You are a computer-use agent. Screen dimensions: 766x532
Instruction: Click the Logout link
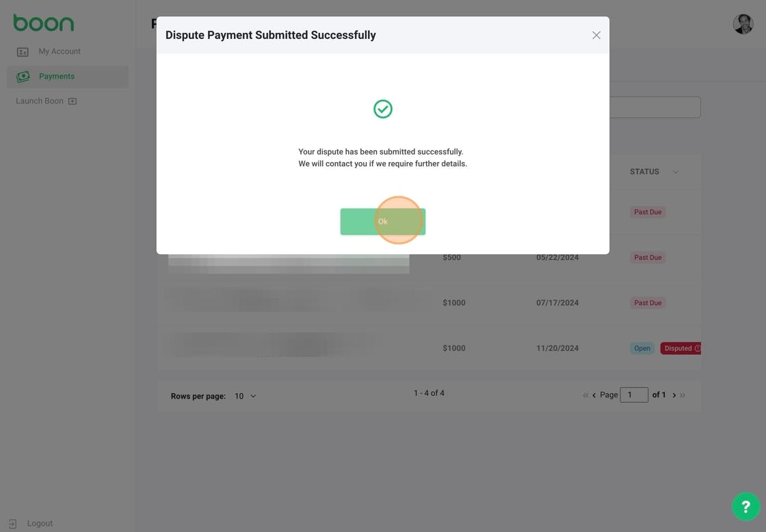coord(40,523)
